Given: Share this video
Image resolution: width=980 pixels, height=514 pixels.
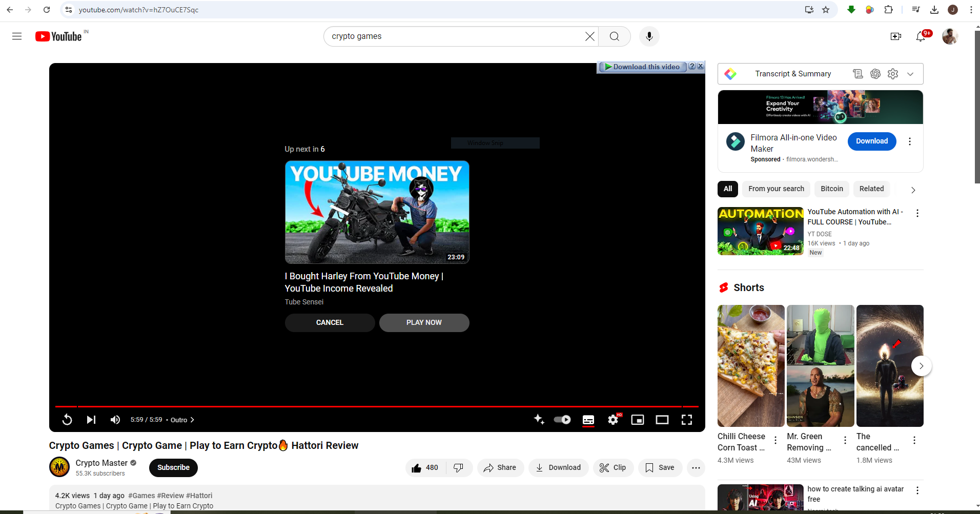Looking at the screenshot, I should point(500,468).
